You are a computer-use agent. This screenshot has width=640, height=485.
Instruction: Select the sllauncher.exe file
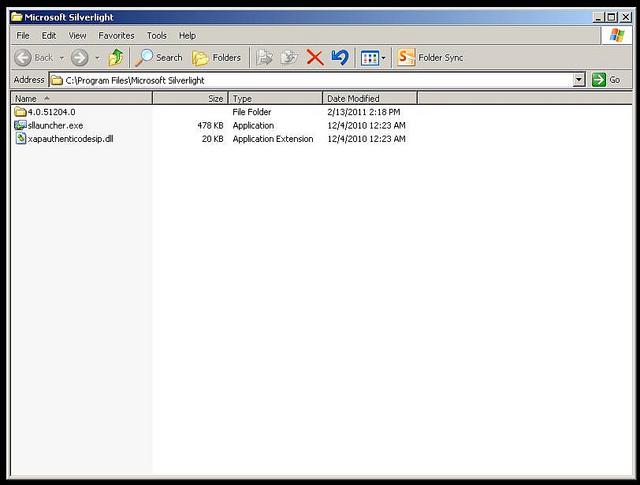pyautogui.click(x=55, y=125)
